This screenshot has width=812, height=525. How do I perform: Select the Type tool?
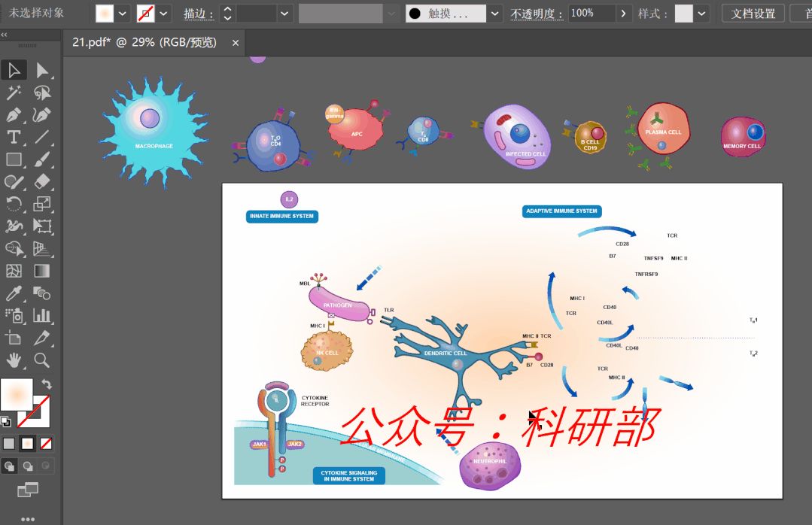click(14, 137)
